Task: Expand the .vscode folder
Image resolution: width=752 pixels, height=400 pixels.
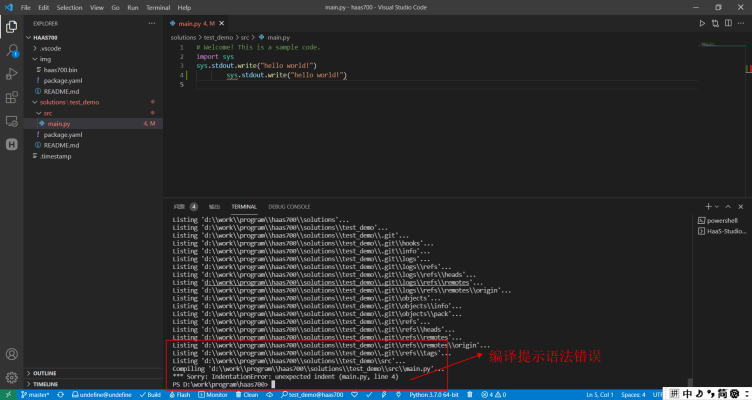Action: [x=50, y=47]
